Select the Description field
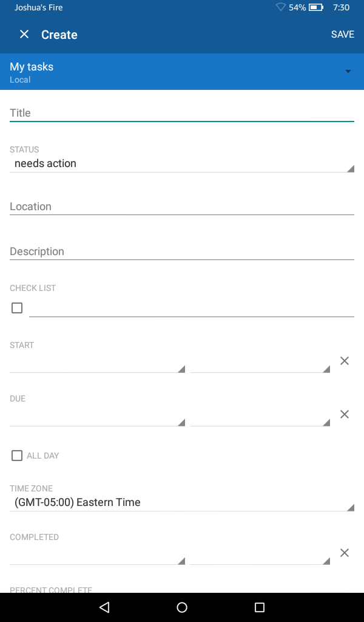The image size is (364, 622). point(182,251)
